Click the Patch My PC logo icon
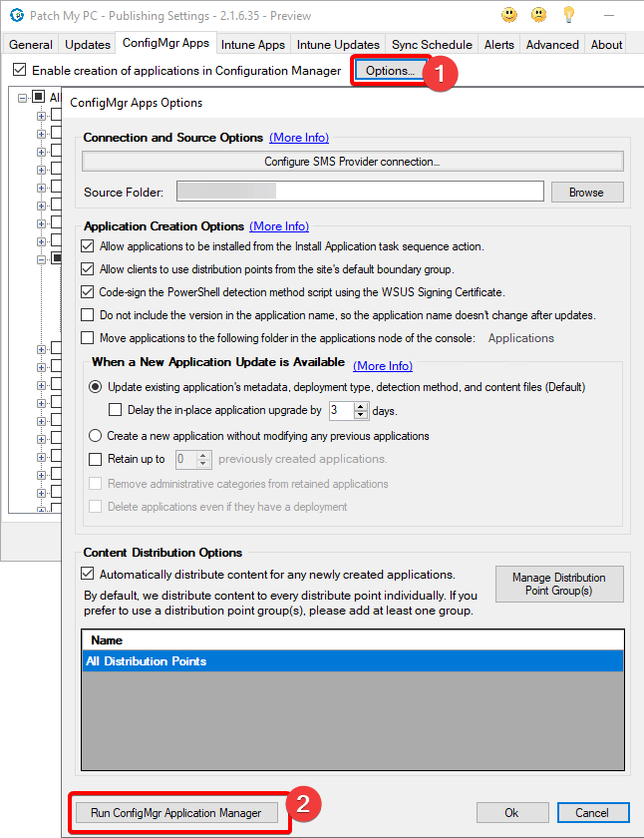The width and height of the screenshot is (644, 838). pyautogui.click(x=17, y=16)
